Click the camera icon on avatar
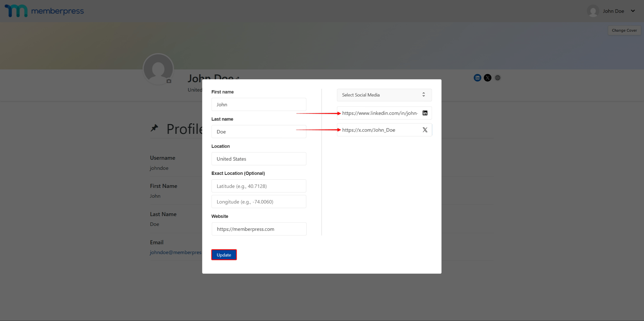The image size is (644, 321). 169,81
